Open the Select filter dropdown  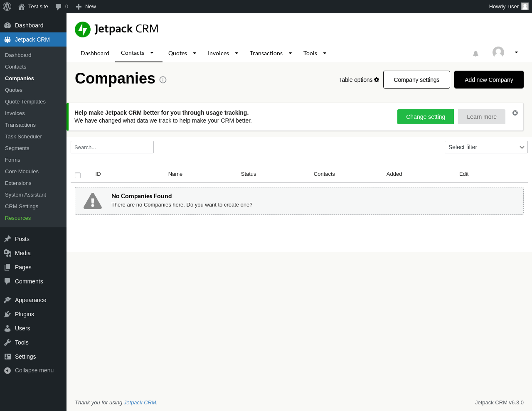[x=486, y=147]
